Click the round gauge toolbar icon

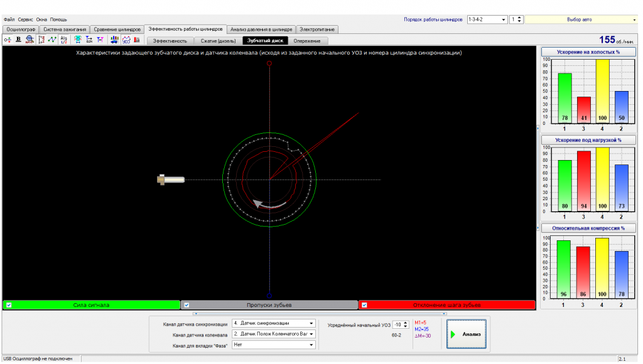30,40
